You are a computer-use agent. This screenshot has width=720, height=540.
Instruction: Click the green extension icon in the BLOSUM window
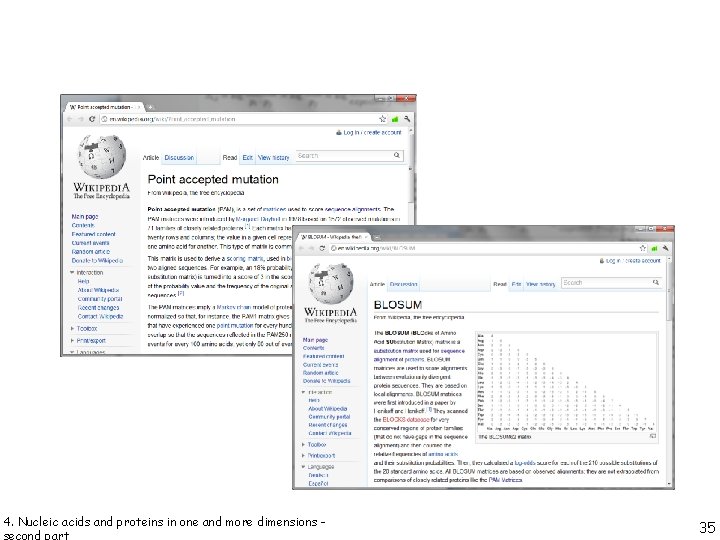pyautogui.click(x=654, y=248)
